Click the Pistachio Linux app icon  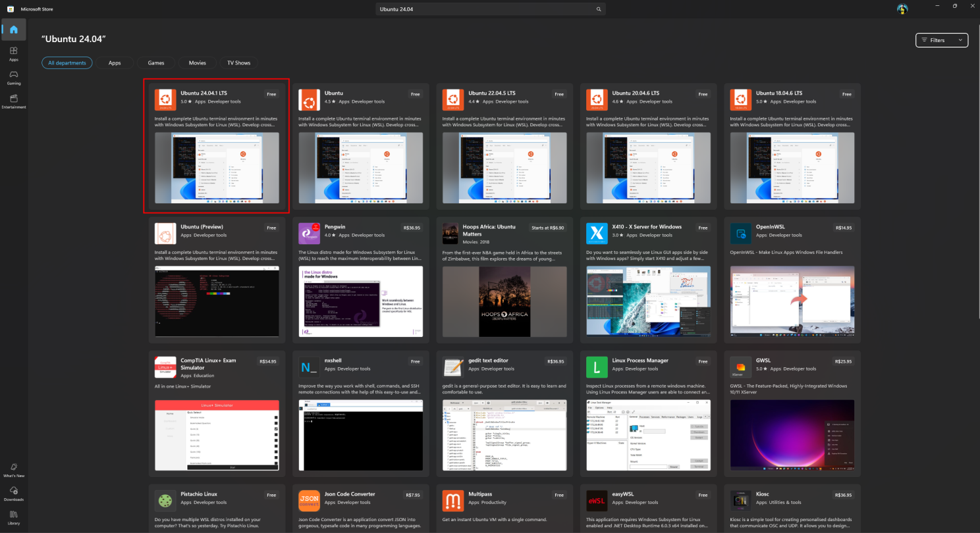(x=165, y=500)
